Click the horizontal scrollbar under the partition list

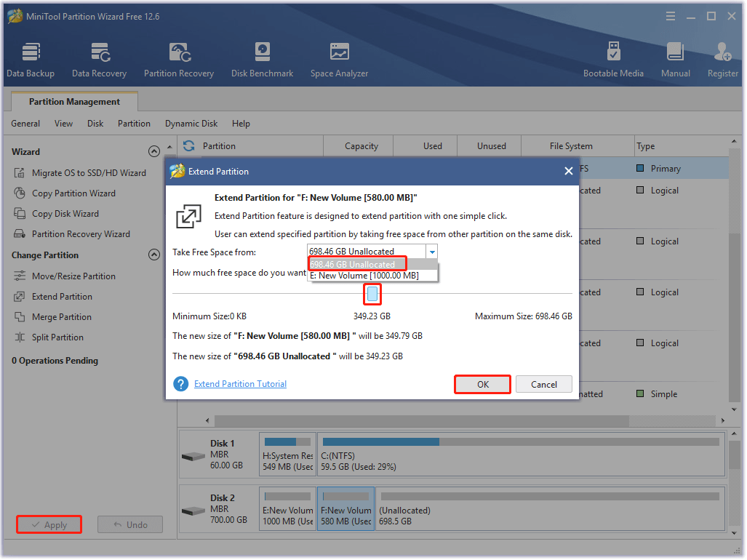[x=422, y=421]
